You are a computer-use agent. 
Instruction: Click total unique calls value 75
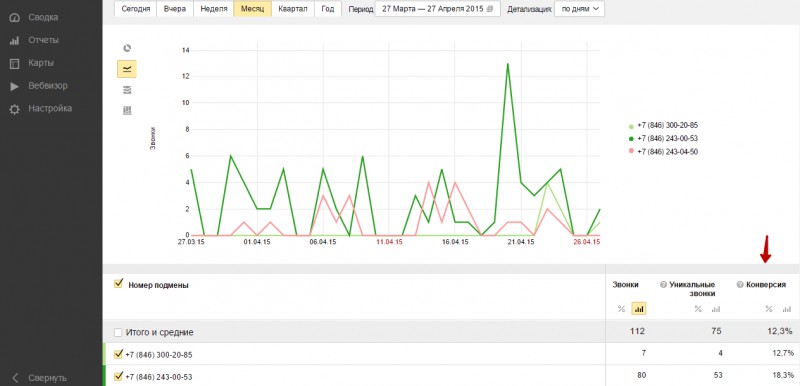tap(716, 331)
